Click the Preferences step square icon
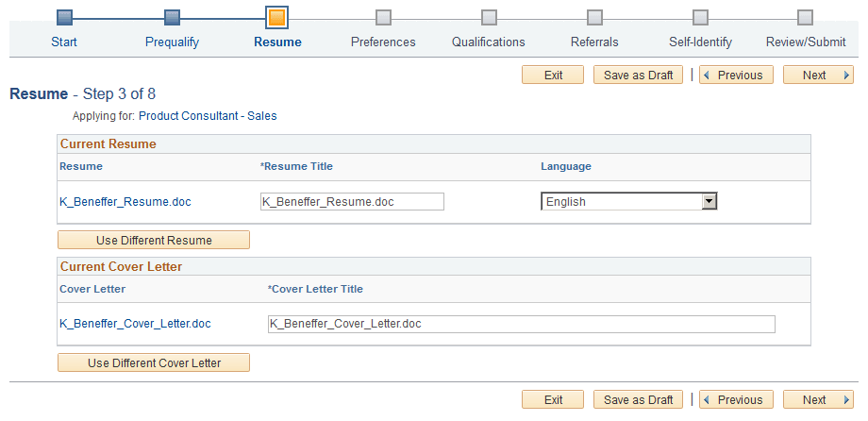This screenshot has height=421, width=868. coord(383,17)
